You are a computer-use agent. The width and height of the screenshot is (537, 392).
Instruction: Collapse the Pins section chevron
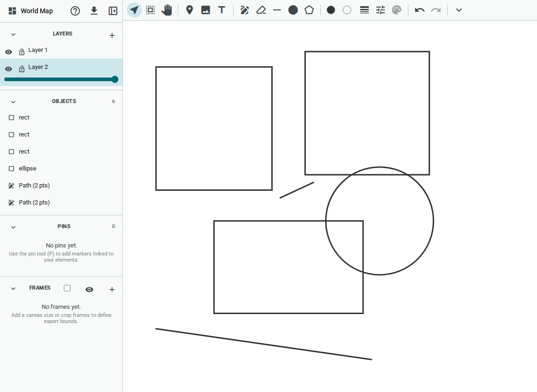coord(13,227)
